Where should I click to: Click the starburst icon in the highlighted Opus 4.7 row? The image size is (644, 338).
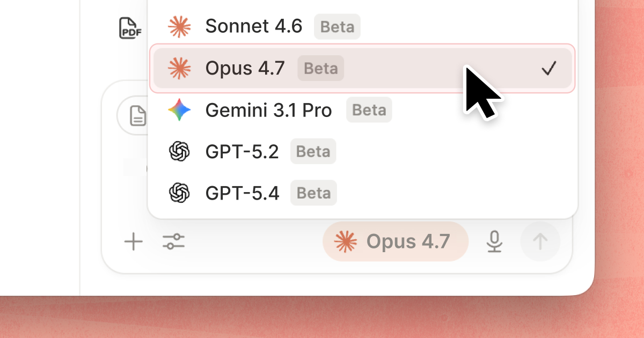[x=179, y=68]
